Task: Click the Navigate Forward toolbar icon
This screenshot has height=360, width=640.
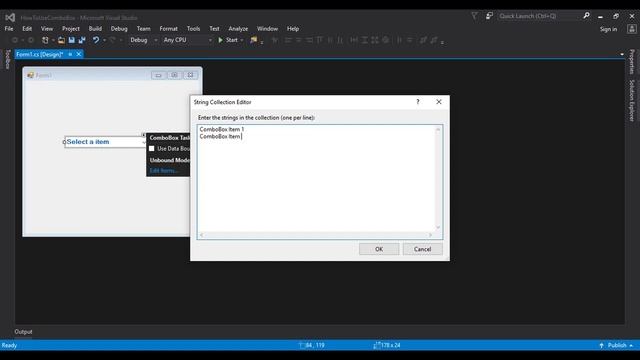Action: click(x=31, y=40)
